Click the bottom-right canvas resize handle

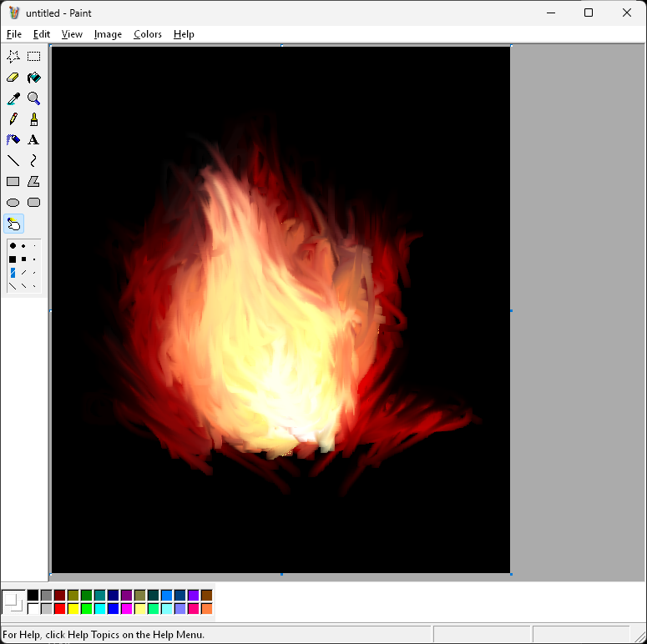(511, 574)
